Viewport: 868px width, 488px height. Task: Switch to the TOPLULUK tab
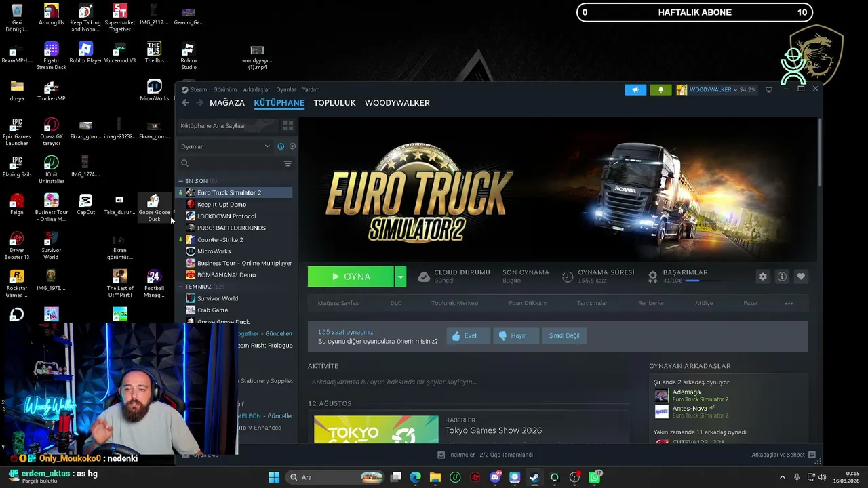334,103
